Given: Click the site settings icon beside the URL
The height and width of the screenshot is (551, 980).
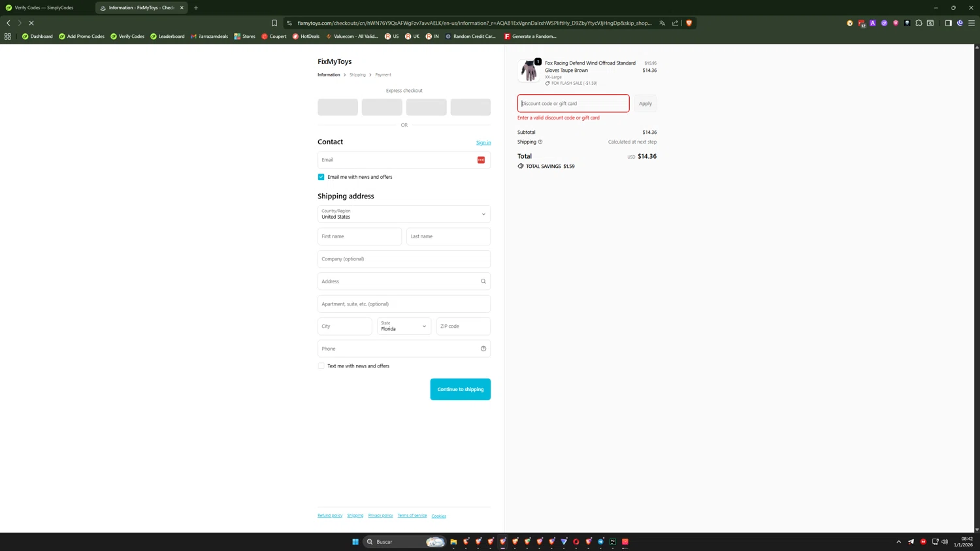Looking at the screenshot, I should pyautogui.click(x=289, y=23).
